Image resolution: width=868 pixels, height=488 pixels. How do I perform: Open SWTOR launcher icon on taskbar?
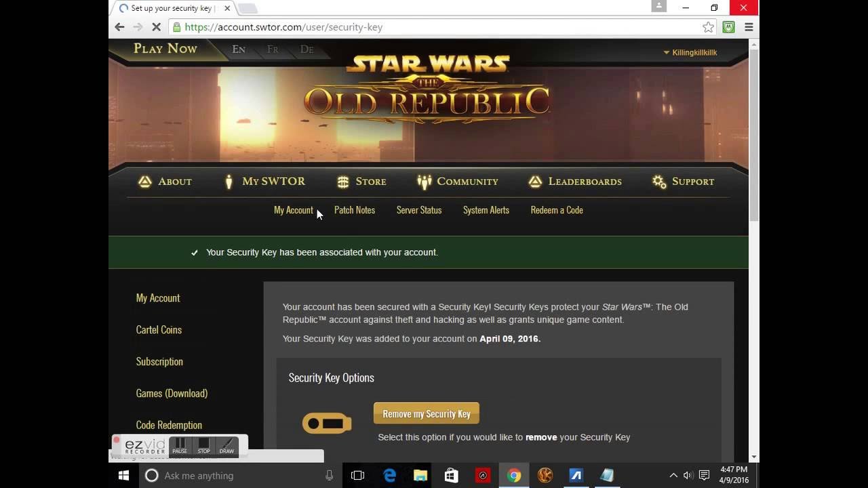point(545,476)
